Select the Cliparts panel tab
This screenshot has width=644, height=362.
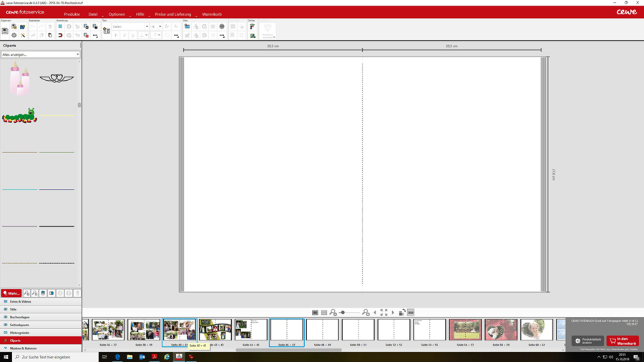pos(41,341)
